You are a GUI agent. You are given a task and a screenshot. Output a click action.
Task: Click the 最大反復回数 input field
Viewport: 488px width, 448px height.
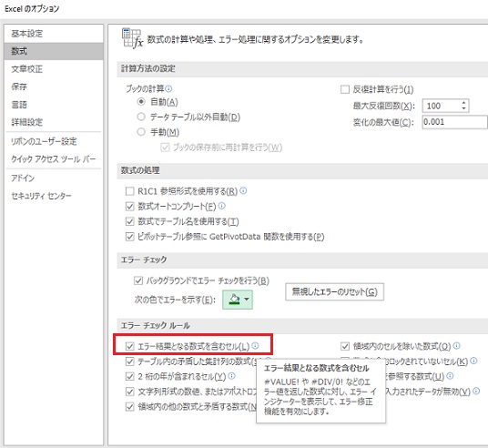click(x=441, y=106)
